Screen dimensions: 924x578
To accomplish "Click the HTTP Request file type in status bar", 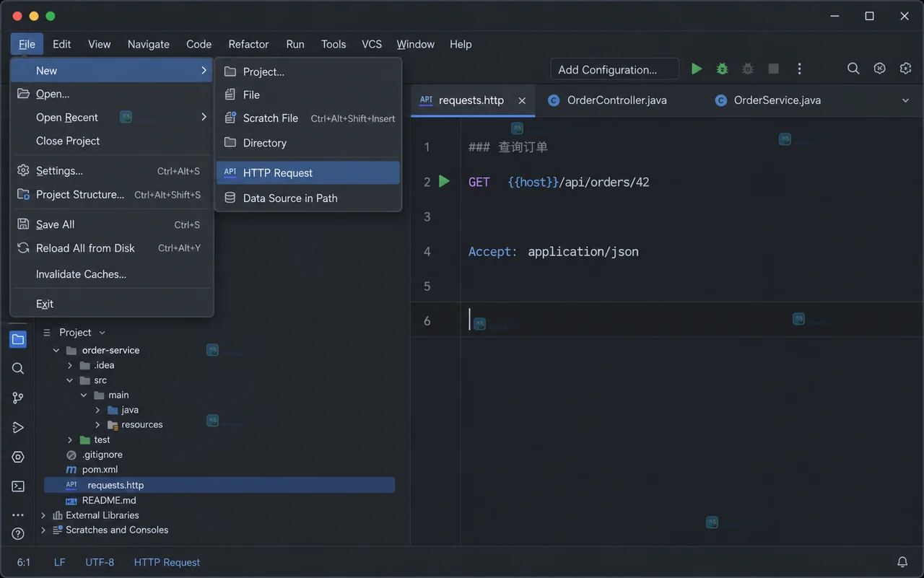I will [x=167, y=562].
